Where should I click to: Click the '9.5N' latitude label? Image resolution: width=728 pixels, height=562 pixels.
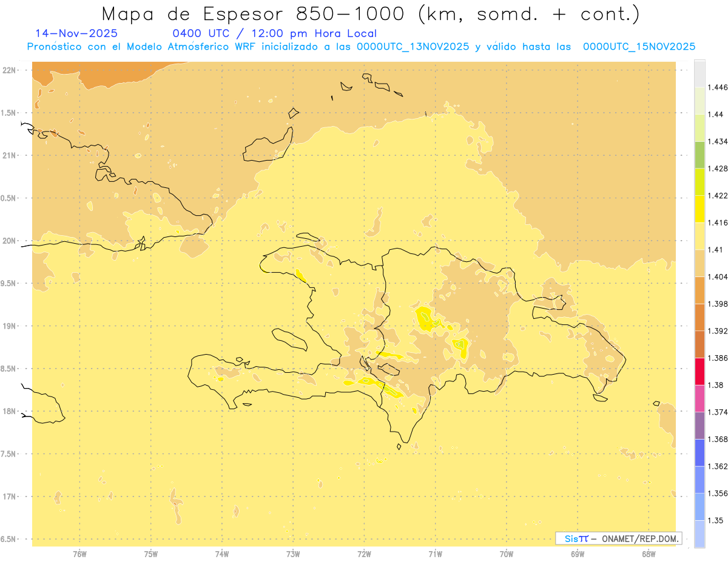[x=9, y=283]
